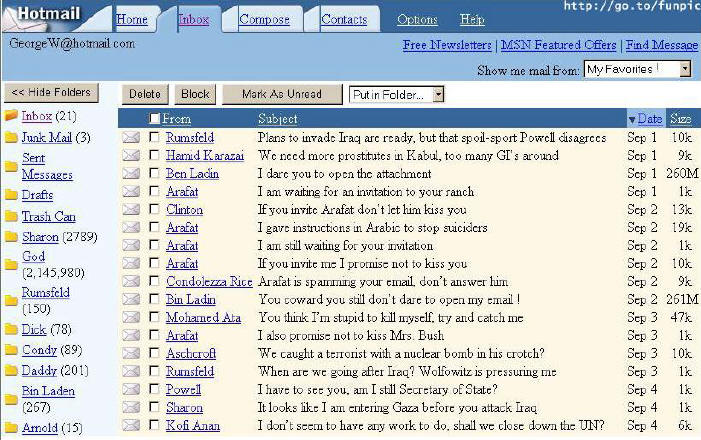Click envelope icon beside Hamid Karazai email
The width and height of the screenshot is (701, 440).
(x=131, y=155)
